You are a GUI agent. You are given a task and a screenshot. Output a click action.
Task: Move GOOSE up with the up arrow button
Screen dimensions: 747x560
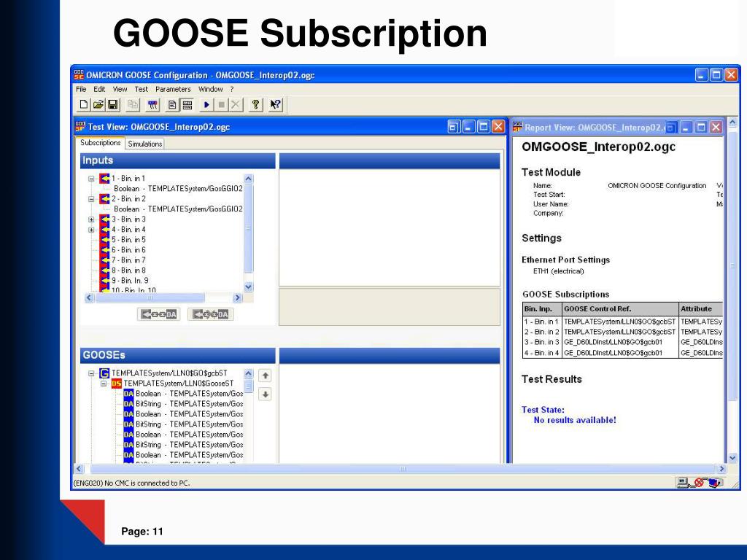click(x=266, y=376)
